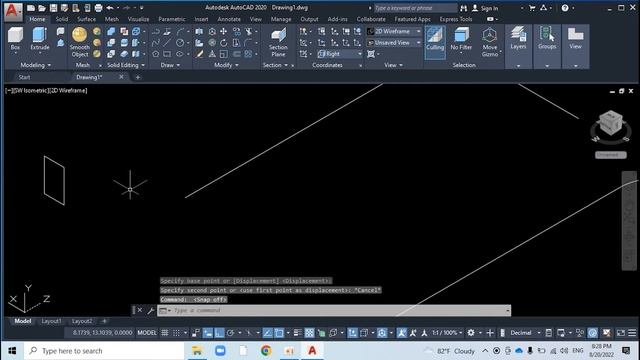
Task: Select the Line tool in Draw panel
Action: pyautogui.click(x=167, y=42)
